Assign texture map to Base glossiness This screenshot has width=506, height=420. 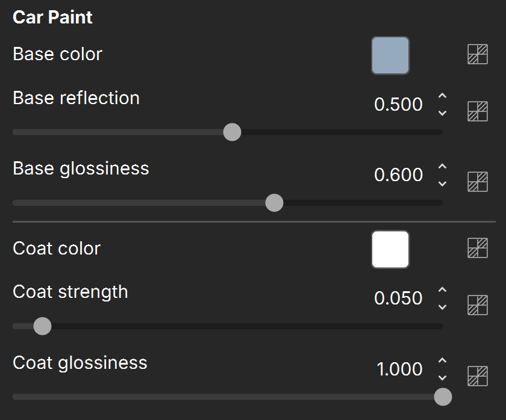coord(477,182)
